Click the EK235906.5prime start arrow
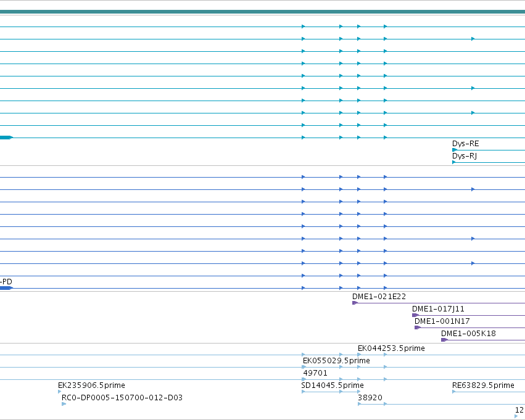525x420 pixels. coord(60,392)
